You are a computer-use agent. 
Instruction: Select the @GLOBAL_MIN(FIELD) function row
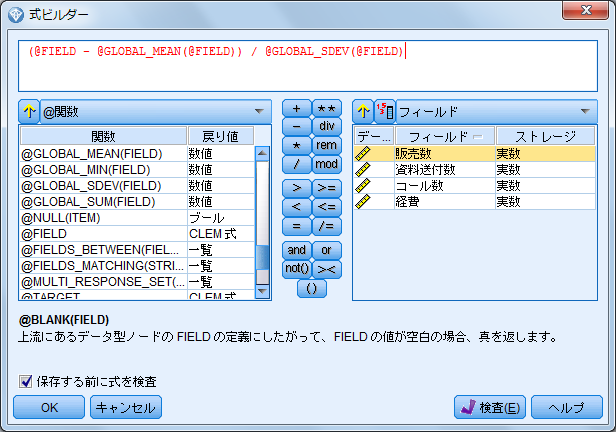click(x=137, y=170)
